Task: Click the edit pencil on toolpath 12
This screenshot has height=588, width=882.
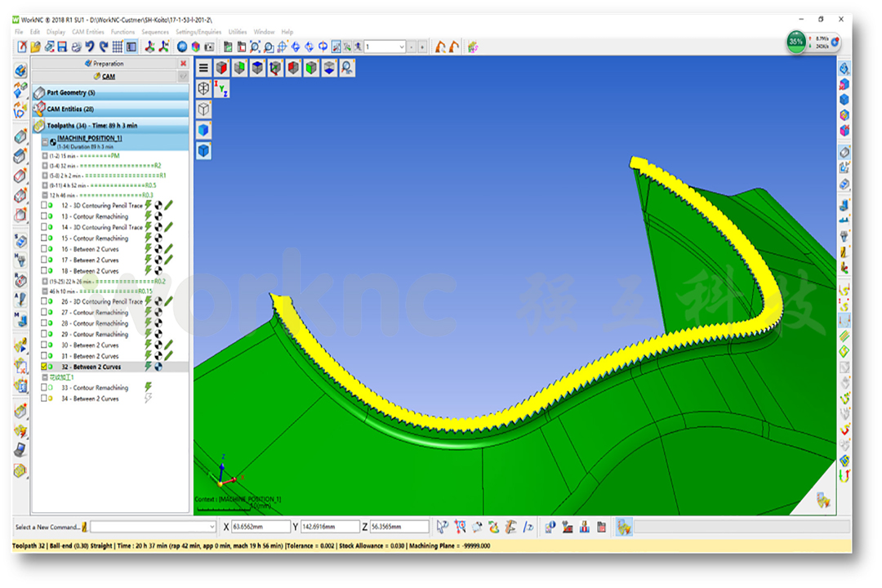Action: (x=168, y=205)
